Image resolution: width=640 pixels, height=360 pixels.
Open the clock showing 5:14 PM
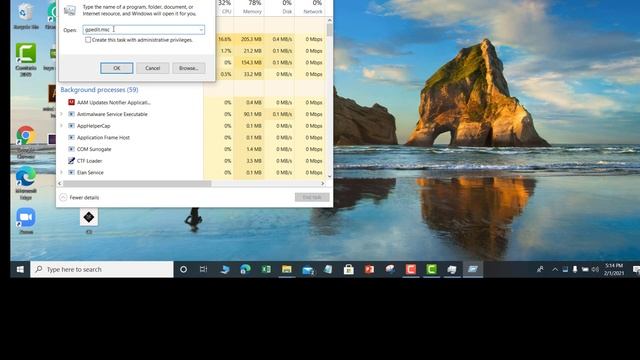614,269
